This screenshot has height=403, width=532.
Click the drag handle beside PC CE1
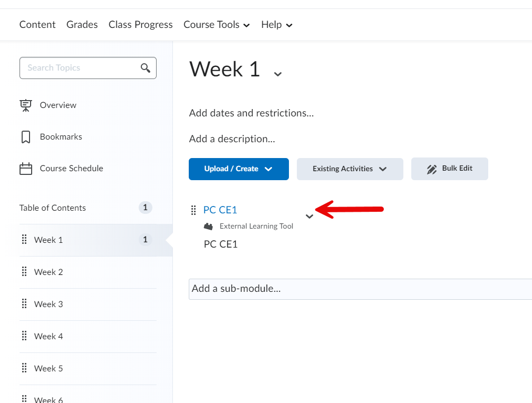(194, 210)
